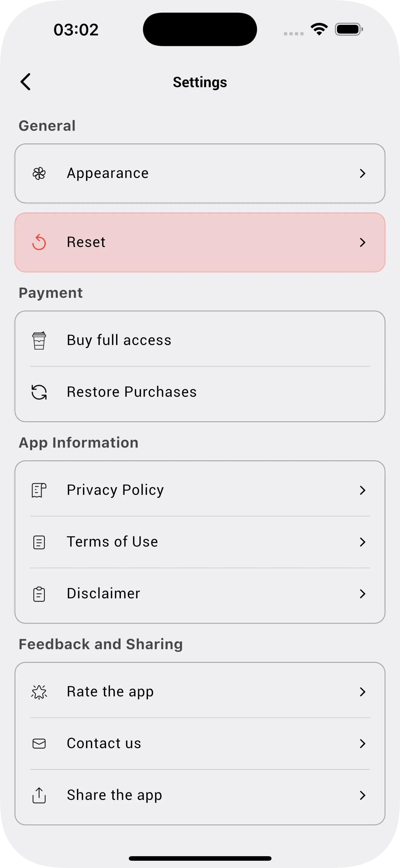Click the Terms of Use page icon
The height and width of the screenshot is (868, 400).
[39, 542]
